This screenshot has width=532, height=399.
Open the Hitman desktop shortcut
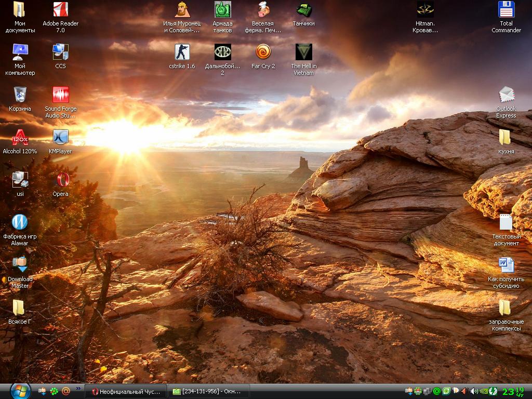[x=425, y=10]
